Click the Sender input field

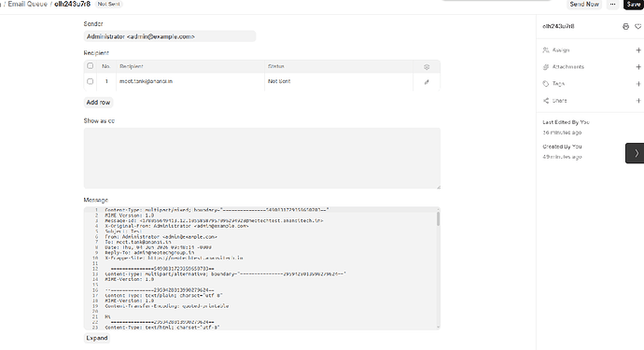pos(170,36)
